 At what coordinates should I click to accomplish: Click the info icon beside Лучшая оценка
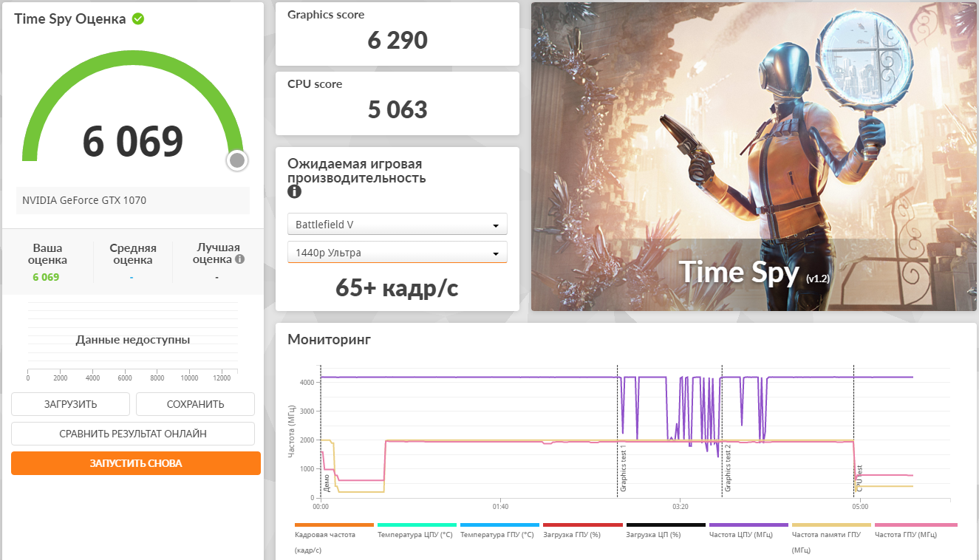coord(239,259)
